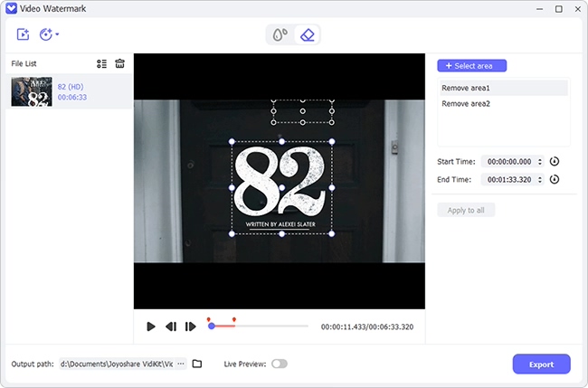Click the unplayed part of timeline track
Image resolution: width=588 pixels, height=388 pixels.
(271, 326)
